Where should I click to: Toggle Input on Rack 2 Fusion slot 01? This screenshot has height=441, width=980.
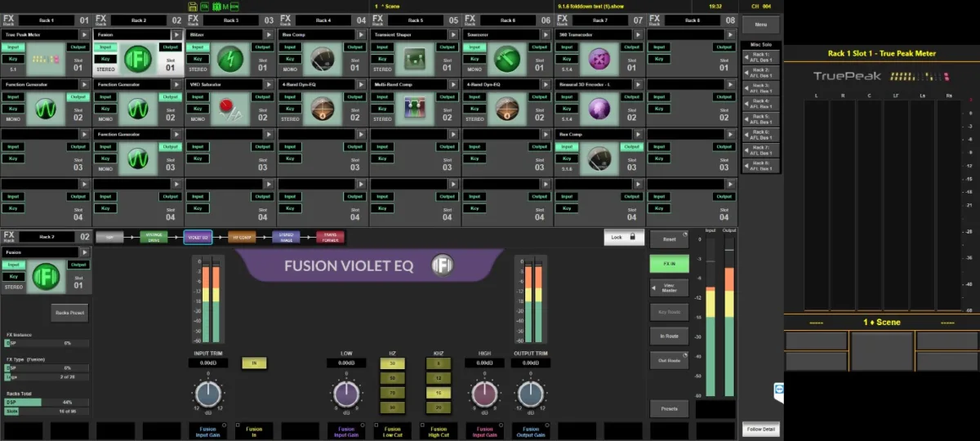click(105, 47)
